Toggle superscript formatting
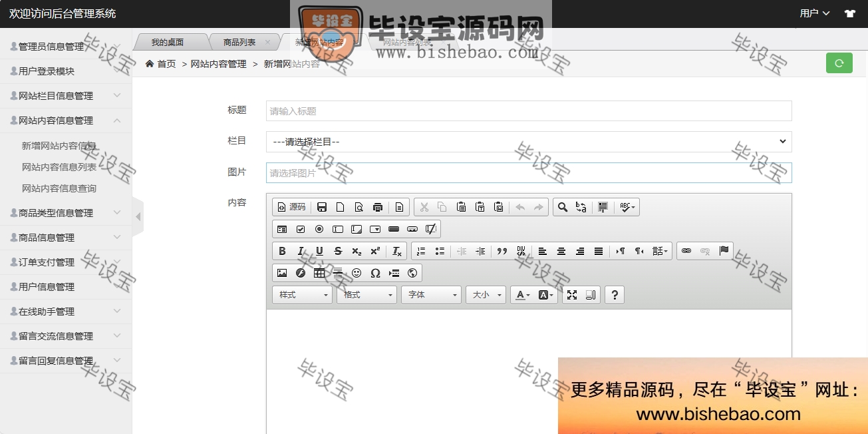 point(375,251)
